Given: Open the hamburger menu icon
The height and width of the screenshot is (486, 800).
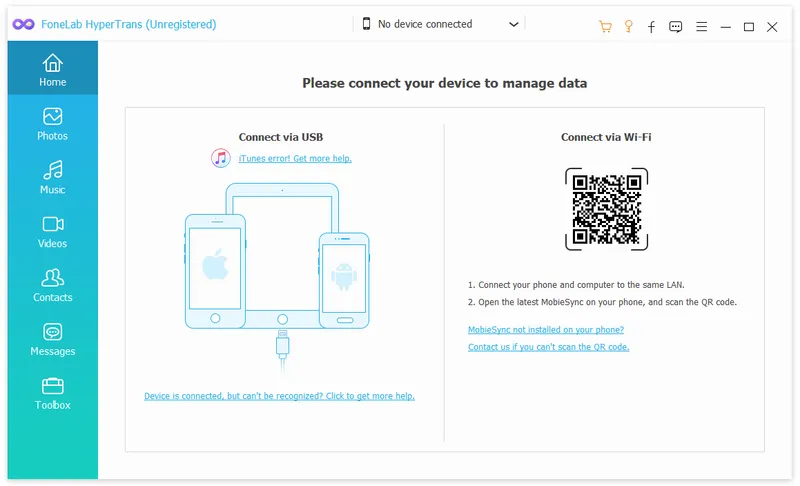Looking at the screenshot, I should [x=702, y=27].
